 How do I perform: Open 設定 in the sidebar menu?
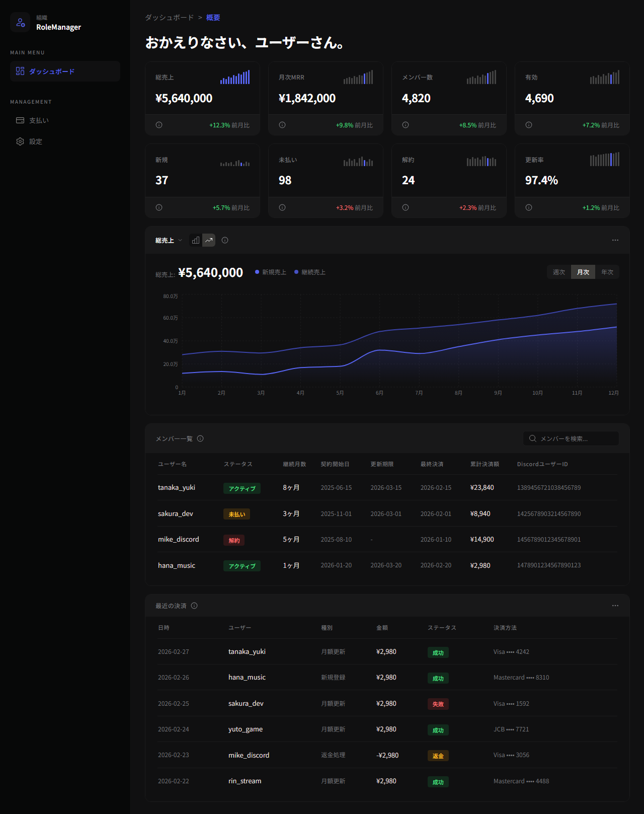35,141
